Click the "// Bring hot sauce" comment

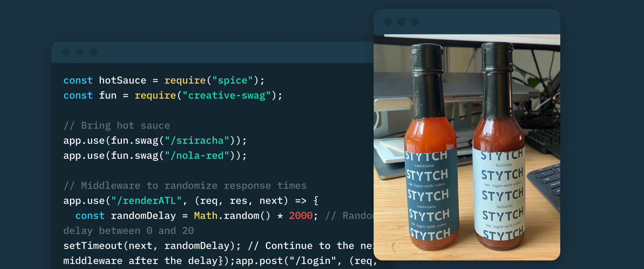[117, 126]
